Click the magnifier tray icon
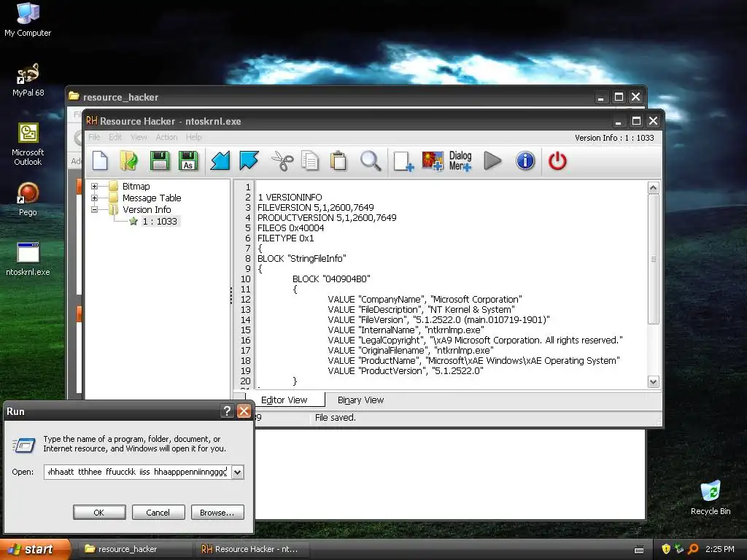The image size is (747, 560). pos(693,549)
